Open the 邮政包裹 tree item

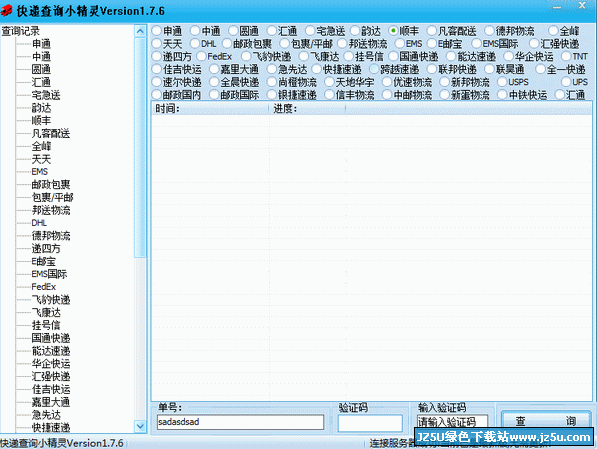click(51, 184)
